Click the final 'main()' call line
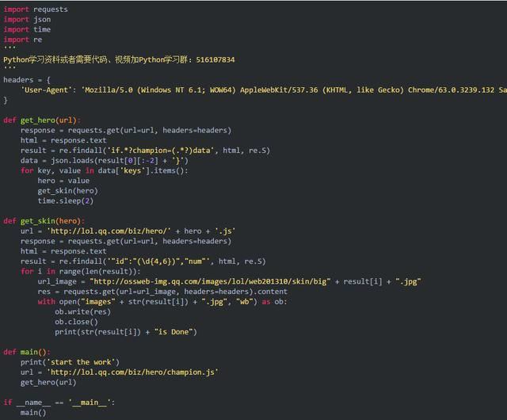 (x=33, y=413)
